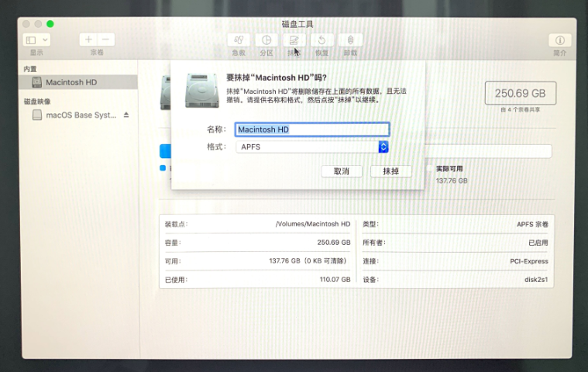The width and height of the screenshot is (588, 372).
Task: Open the sidebar display (显示) view menu
Action: pos(36,40)
